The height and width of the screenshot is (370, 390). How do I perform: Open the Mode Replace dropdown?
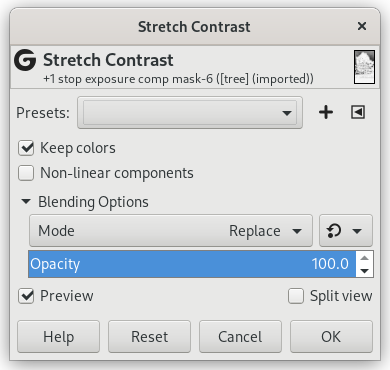pyautogui.click(x=171, y=231)
